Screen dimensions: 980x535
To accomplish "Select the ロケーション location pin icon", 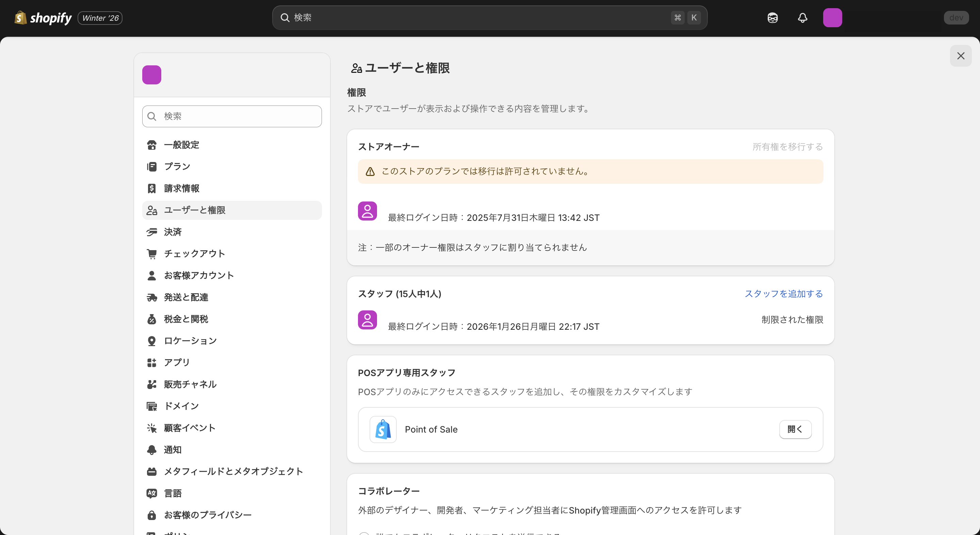I will coord(152,341).
